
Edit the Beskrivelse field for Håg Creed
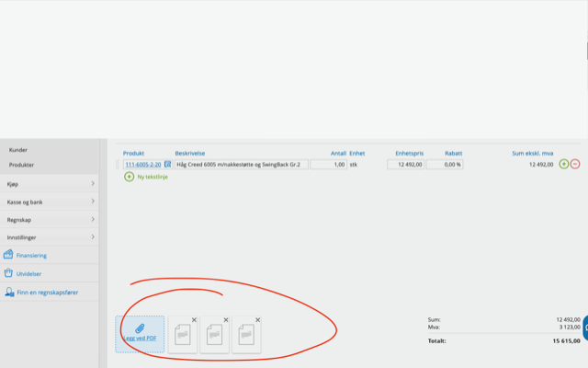tap(242, 165)
